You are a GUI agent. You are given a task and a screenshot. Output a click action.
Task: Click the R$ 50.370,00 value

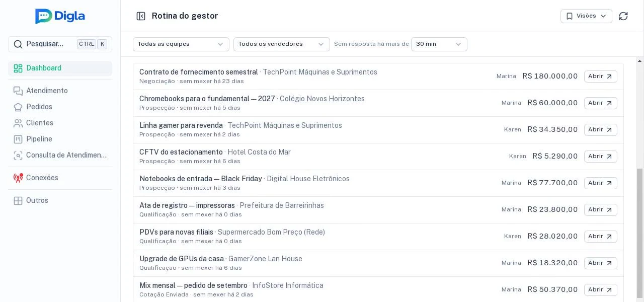coord(552,290)
